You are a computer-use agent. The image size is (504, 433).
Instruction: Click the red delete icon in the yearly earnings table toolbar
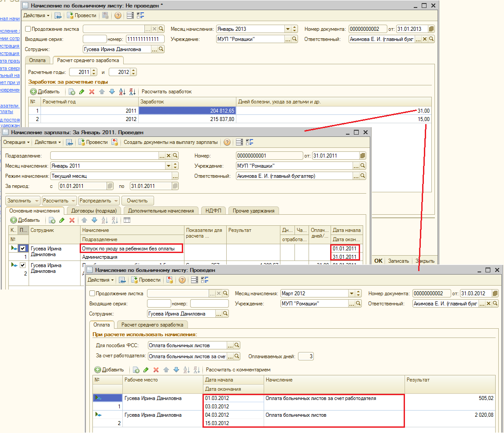coord(92,92)
